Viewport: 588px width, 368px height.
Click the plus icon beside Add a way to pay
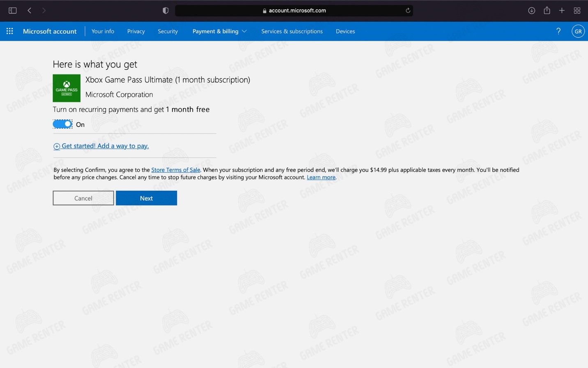(x=57, y=146)
